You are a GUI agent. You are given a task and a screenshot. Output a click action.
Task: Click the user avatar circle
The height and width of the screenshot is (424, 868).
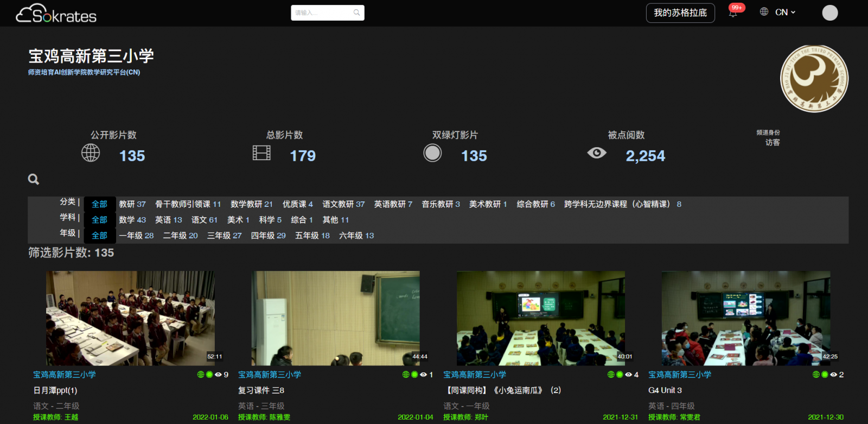click(829, 12)
